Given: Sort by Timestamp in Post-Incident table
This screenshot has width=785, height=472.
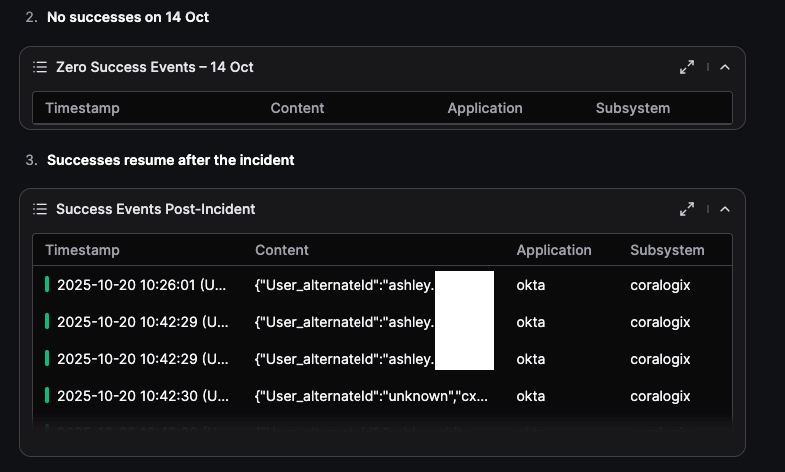Looking at the screenshot, I should 82,250.
